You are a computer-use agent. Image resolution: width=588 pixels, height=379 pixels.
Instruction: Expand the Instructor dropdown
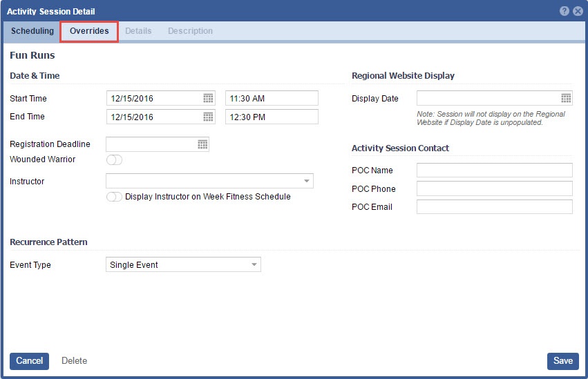point(306,182)
